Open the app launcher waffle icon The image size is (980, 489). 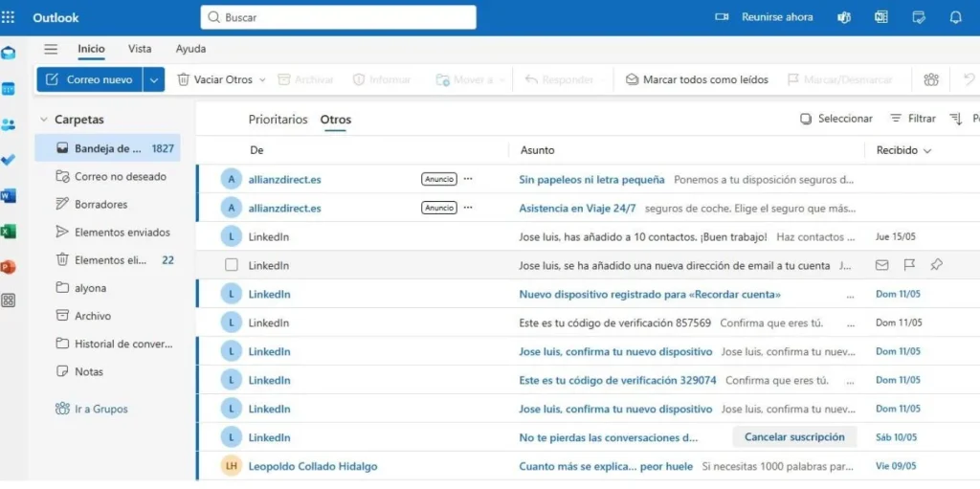click(x=9, y=17)
